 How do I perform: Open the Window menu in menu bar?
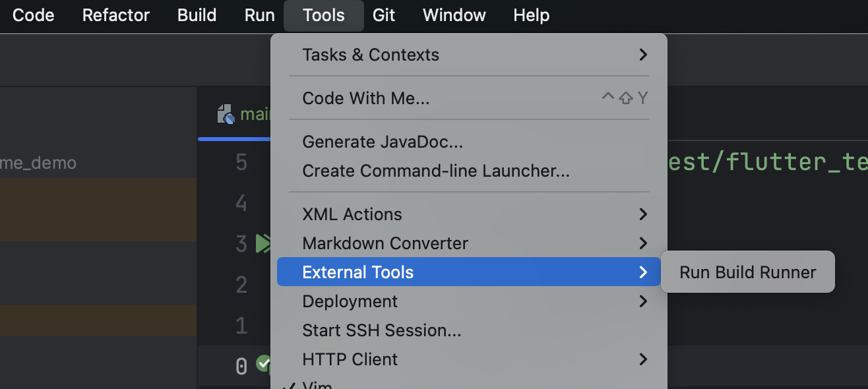[454, 15]
